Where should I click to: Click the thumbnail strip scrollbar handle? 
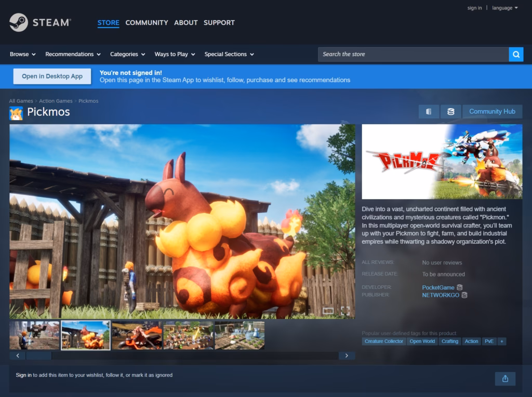click(x=38, y=355)
